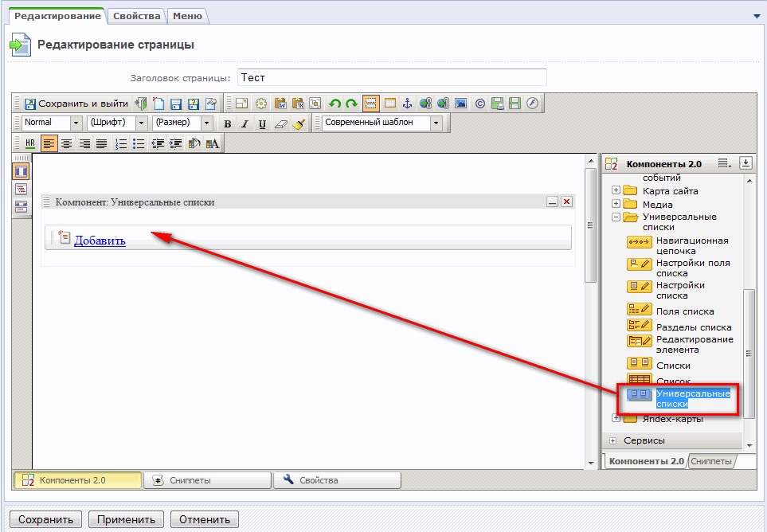Toggle the Свойства bottom panel button
The image size is (767, 532).
(337, 480)
